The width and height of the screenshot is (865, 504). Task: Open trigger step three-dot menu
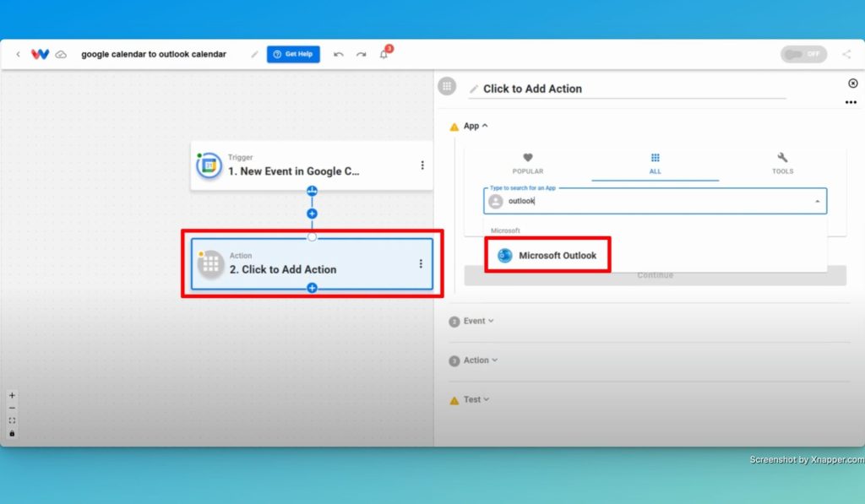422,165
